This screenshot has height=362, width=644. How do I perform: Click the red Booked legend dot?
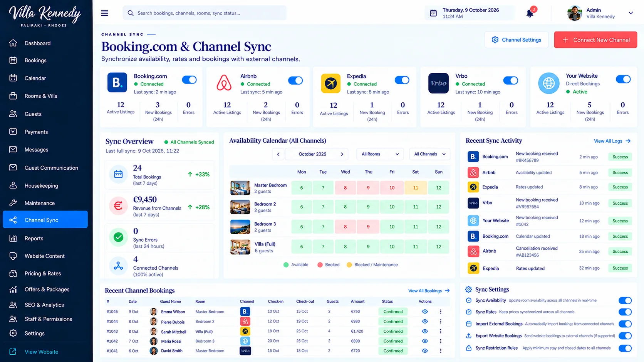click(320, 265)
